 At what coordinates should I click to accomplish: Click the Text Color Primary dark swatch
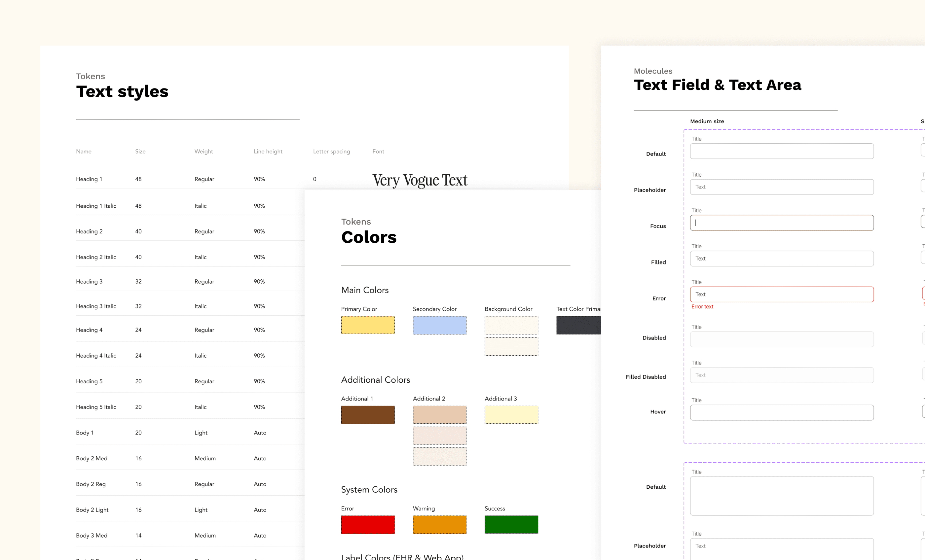point(578,325)
